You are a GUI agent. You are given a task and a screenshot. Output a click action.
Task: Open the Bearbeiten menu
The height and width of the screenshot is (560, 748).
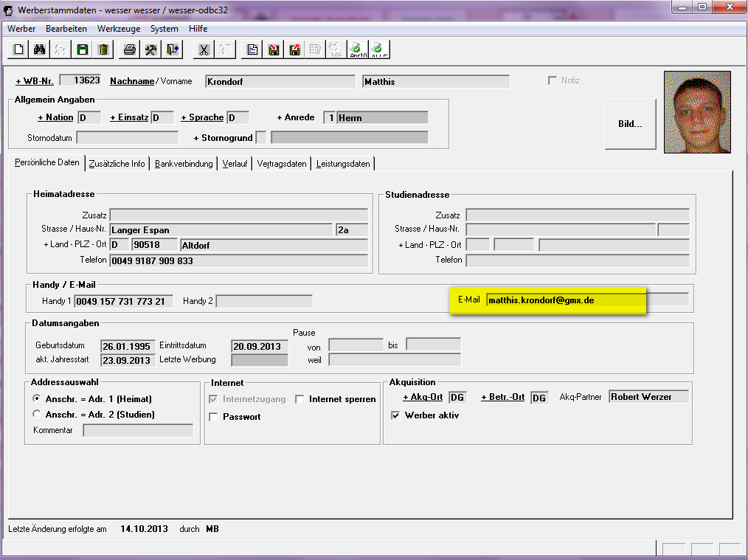[x=66, y=29]
